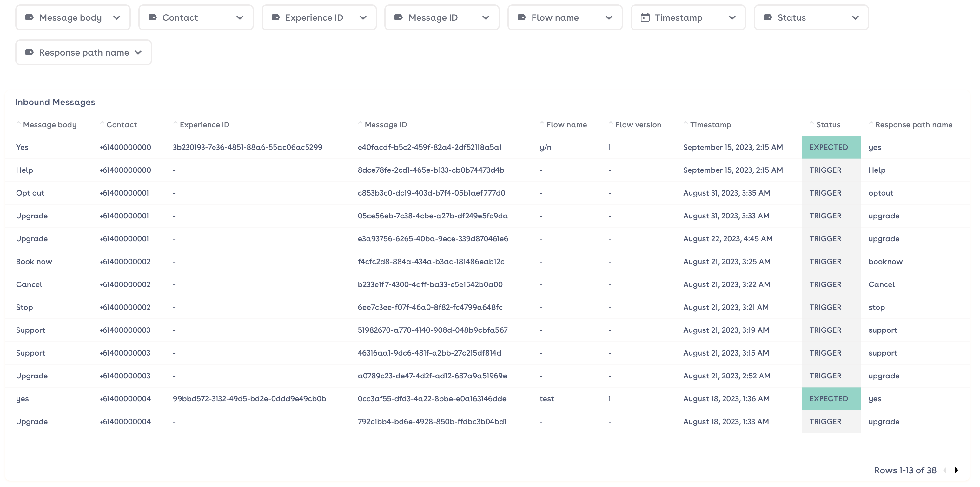Open the Message ID filter dropdown

pos(442,17)
